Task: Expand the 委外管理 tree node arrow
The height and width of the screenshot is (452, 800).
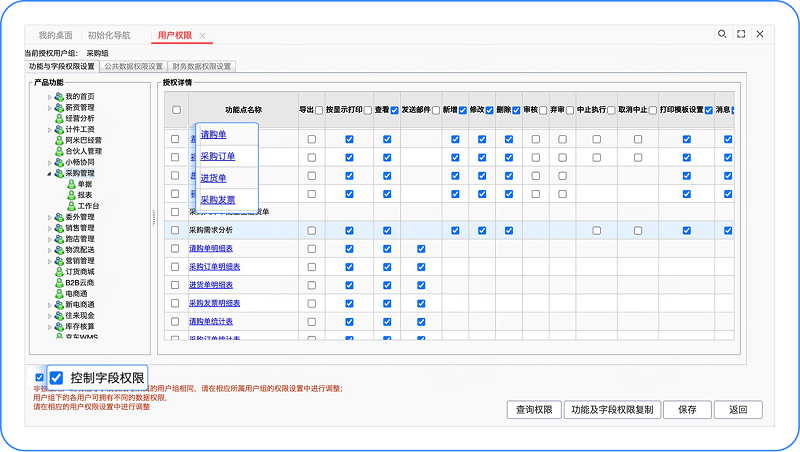Action: (49, 218)
